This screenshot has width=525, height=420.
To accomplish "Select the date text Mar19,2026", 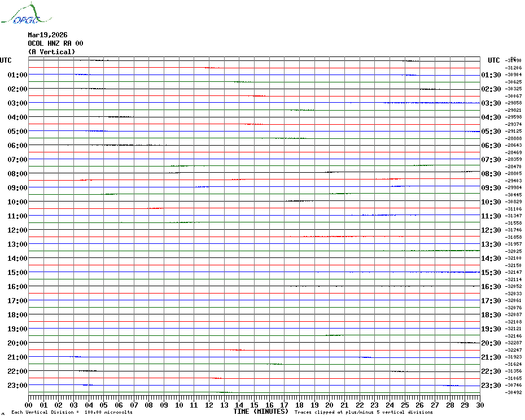I will tap(47, 35).
